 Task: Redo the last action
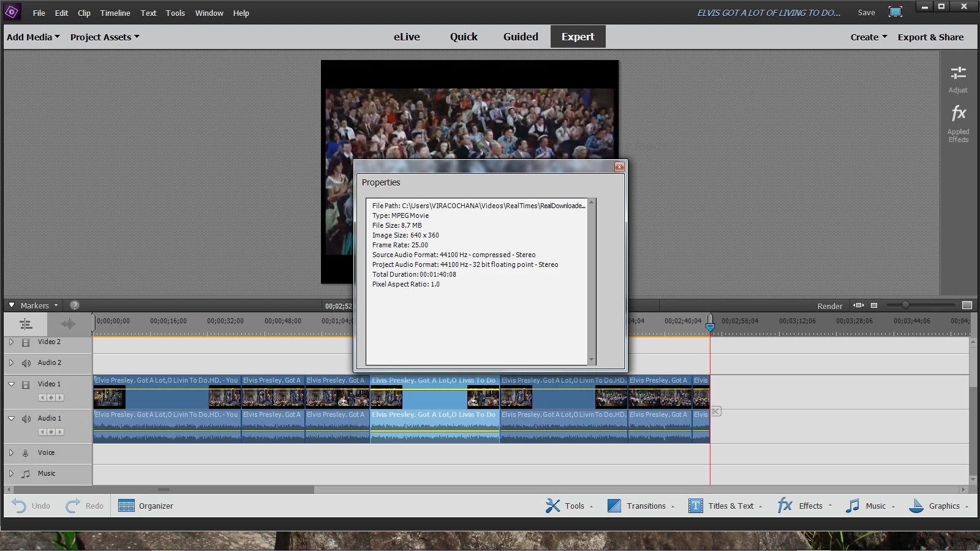(x=85, y=506)
